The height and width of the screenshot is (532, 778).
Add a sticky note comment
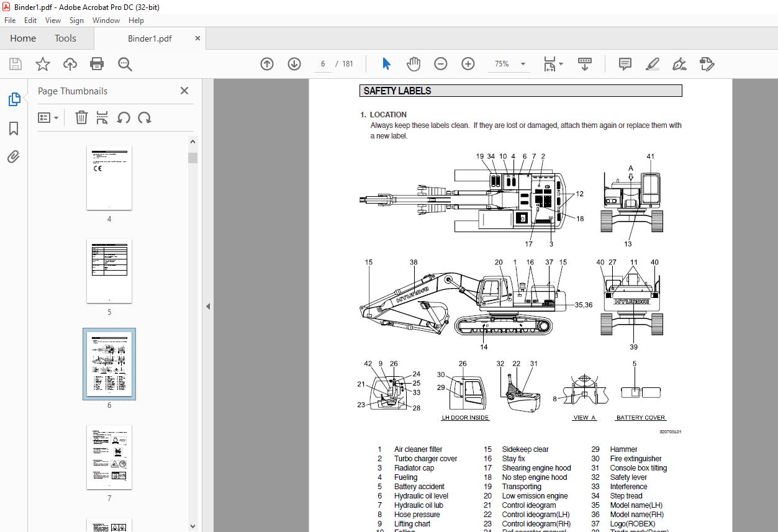[x=625, y=64]
